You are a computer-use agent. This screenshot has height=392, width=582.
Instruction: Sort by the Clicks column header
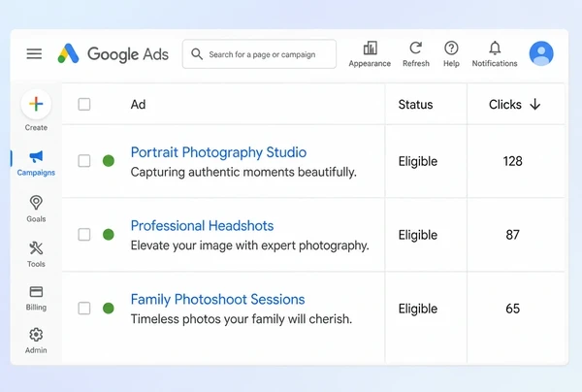pos(505,105)
